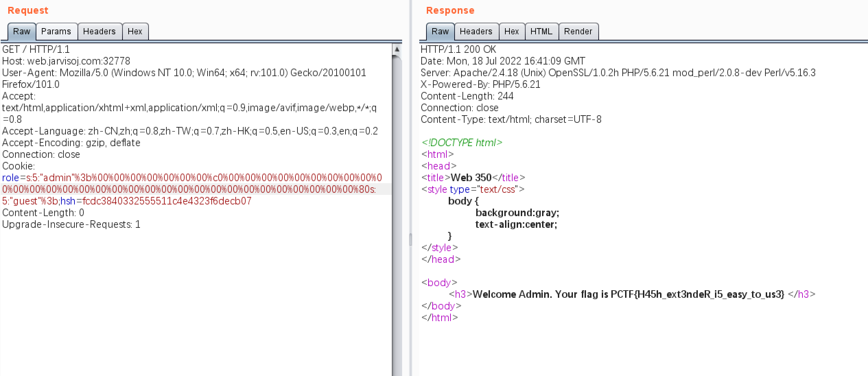Click the Firefox/101.0 text

point(31,84)
